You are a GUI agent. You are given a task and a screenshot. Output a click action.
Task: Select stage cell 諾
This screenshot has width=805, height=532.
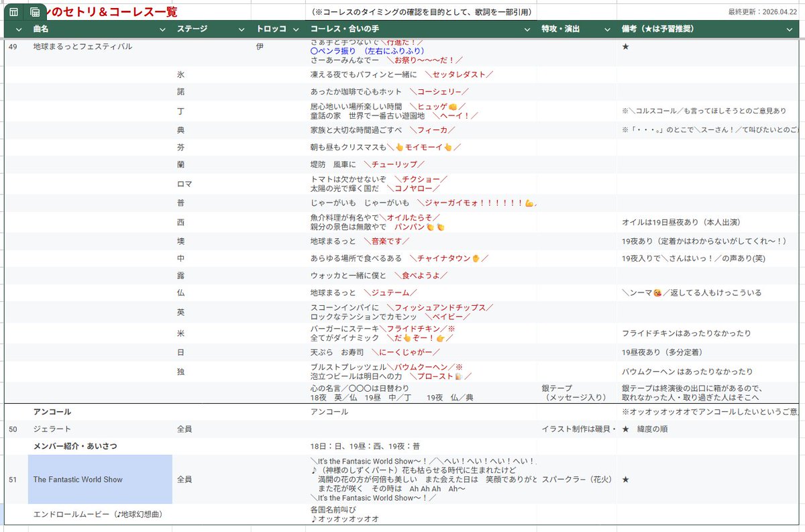[211, 91]
